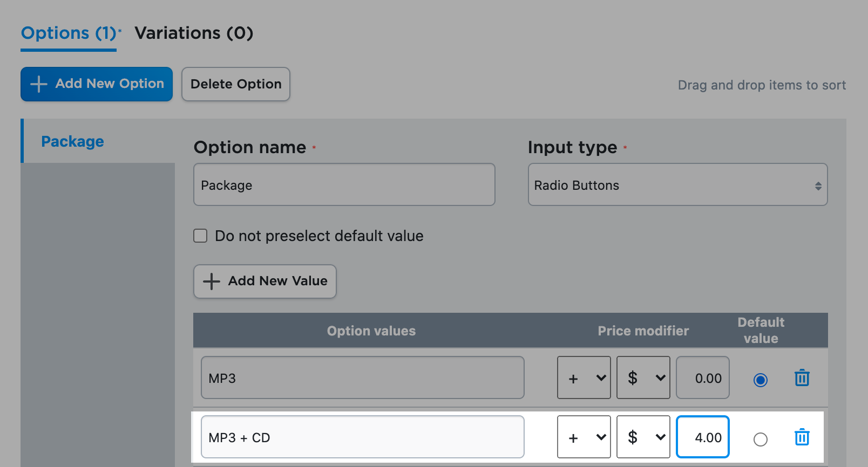
Task: Click the Input type label
Action: [x=573, y=147]
